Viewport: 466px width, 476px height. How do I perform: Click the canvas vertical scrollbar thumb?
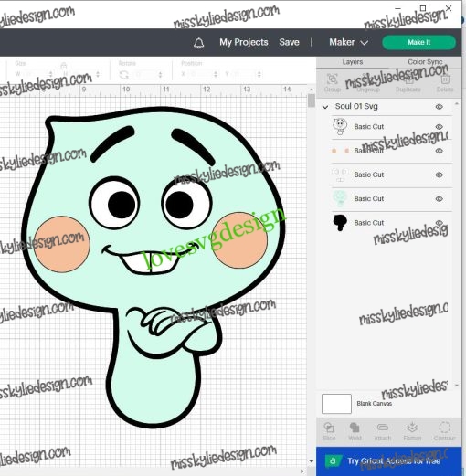tap(312, 100)
